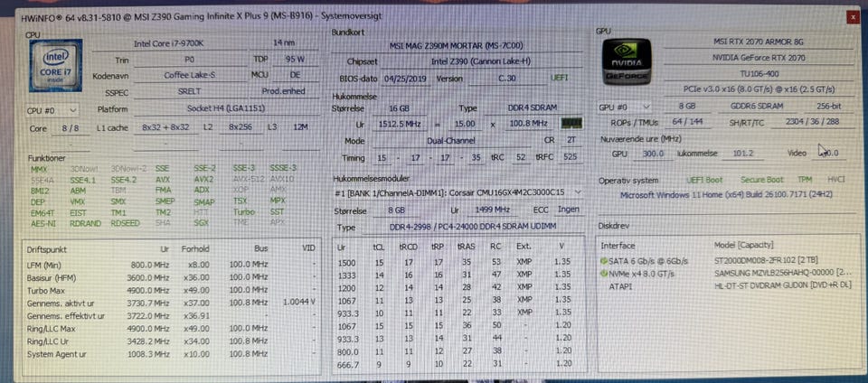Click the NVIDIA GeForce RTX 2070 field

pos(759,58)
